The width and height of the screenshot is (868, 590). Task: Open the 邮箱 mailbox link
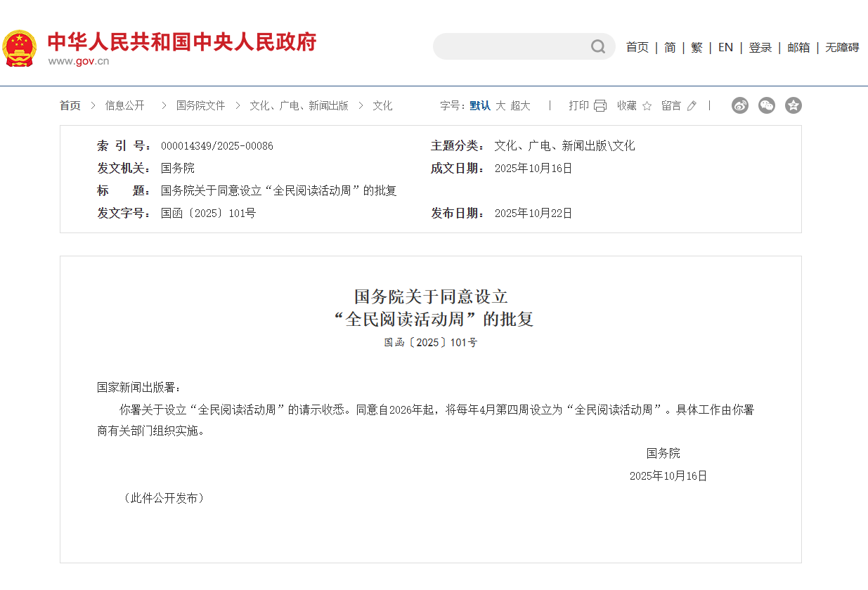(x=798, y=47)
